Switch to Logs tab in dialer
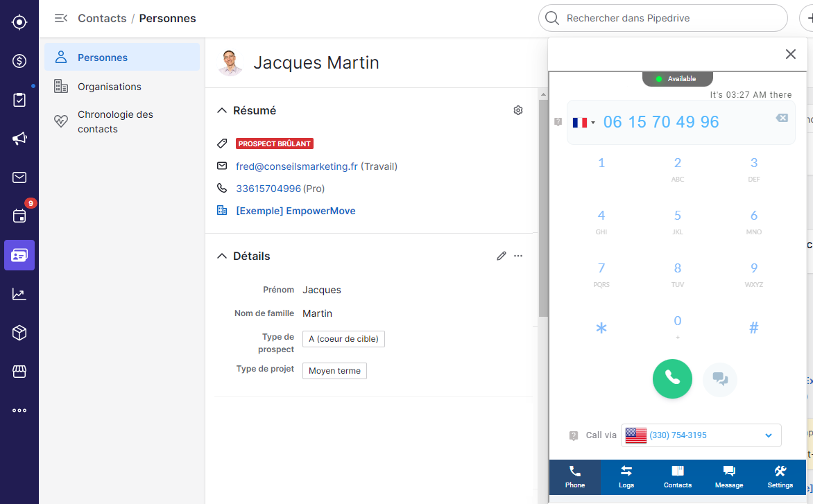813x504 pixels. 626,476
